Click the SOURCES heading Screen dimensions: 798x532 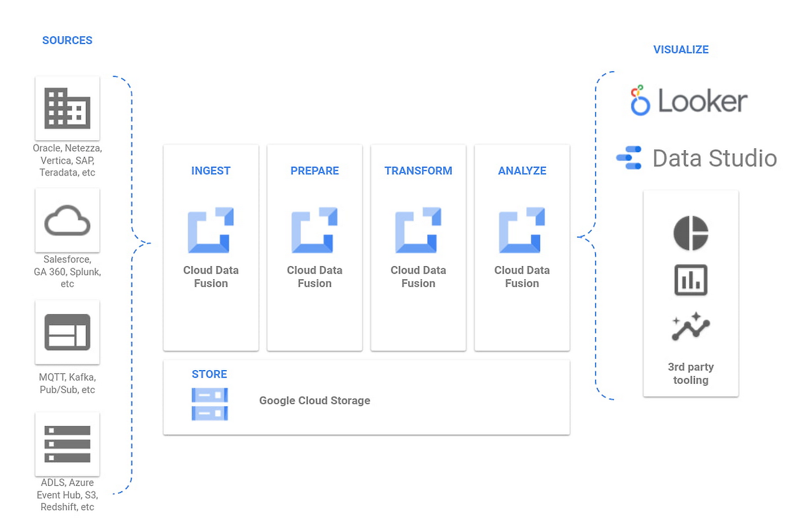[67, 40]
